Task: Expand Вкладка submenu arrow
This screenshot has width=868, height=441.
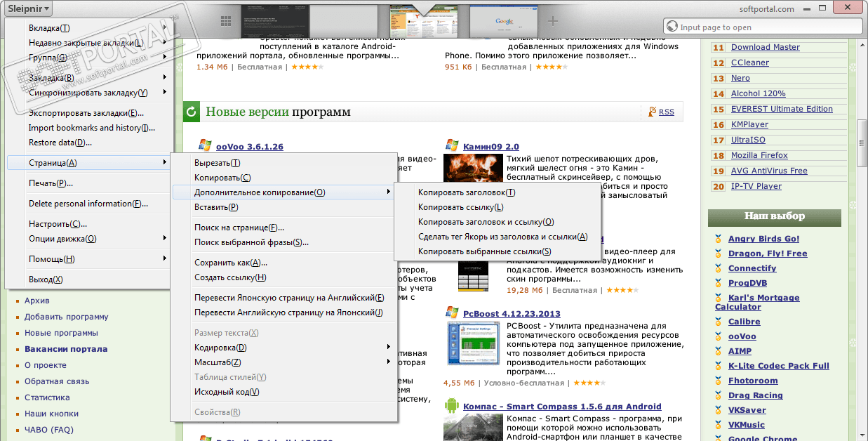Action: 164,27
